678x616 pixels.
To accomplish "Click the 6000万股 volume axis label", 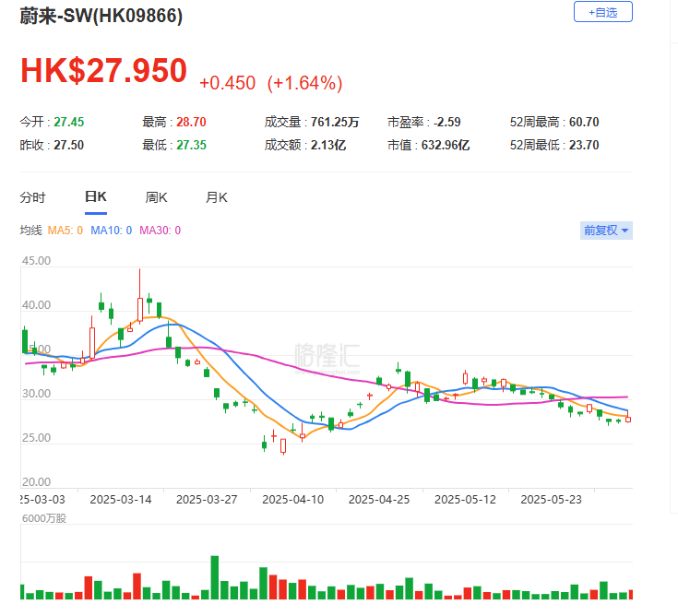I will click(x=45, y=517).
